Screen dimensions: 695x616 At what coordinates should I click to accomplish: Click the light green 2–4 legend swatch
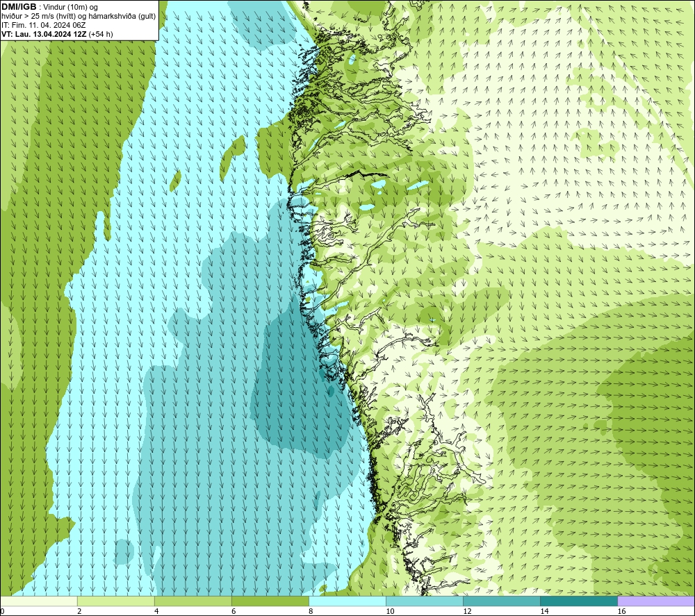(x=116, y=601)
